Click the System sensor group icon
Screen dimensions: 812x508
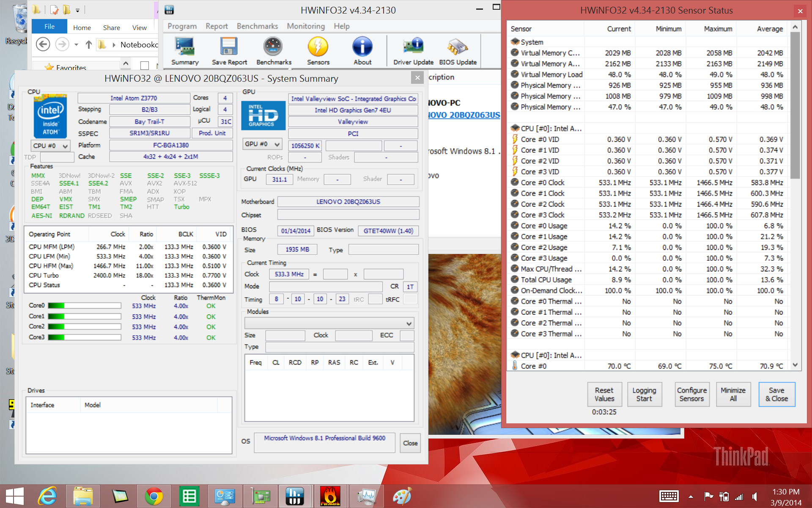515,42
